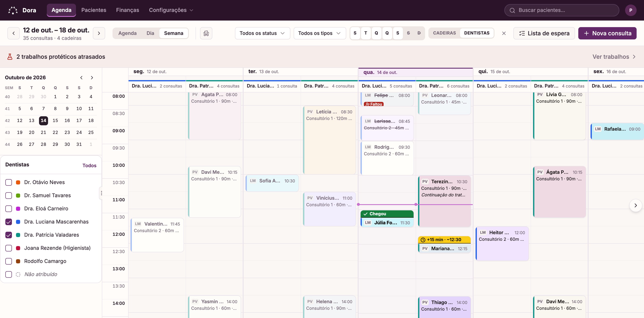This screenshot has width=644, height=318.
Task: Click the Ver trabalhos link text
Action: click(x=611, y=57)
